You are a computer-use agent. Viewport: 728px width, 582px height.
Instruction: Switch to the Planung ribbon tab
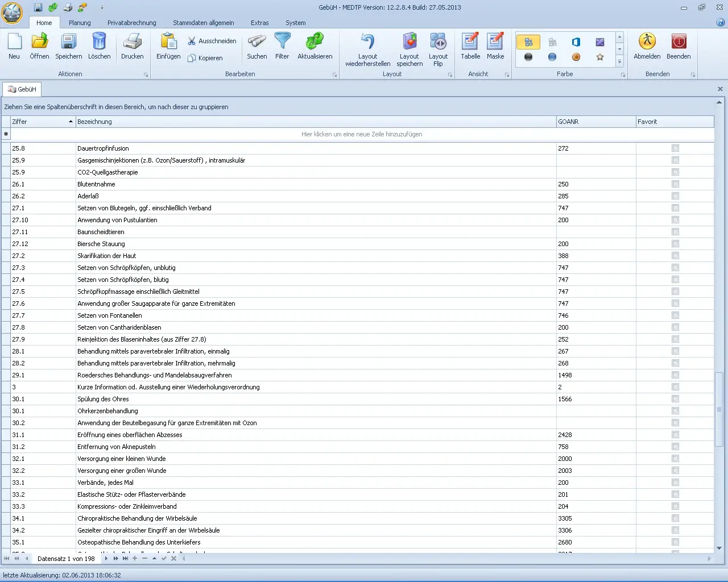point(80,23)
